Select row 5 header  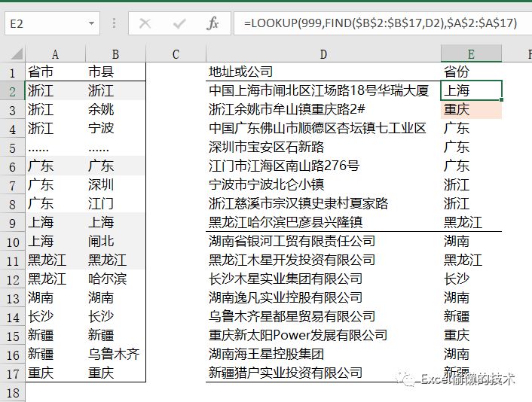(13, 148)
